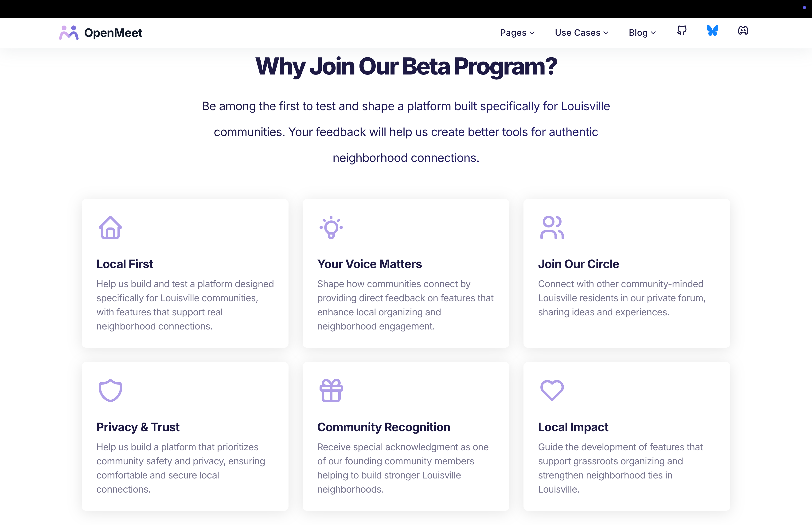Click the heart icon above Local Impact
The height and width of the screenshot is (525, 812).
tap(552, 390)
